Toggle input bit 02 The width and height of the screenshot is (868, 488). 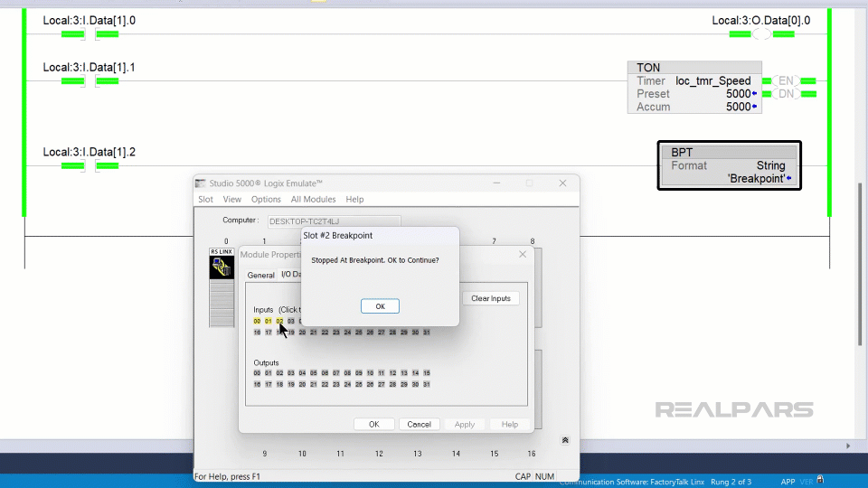pos(279,321)
